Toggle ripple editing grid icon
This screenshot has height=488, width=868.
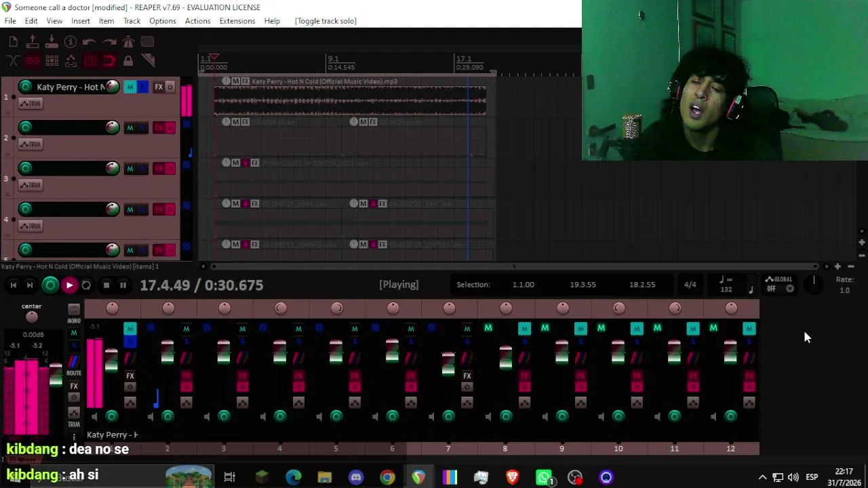click(x=52, y=61)
